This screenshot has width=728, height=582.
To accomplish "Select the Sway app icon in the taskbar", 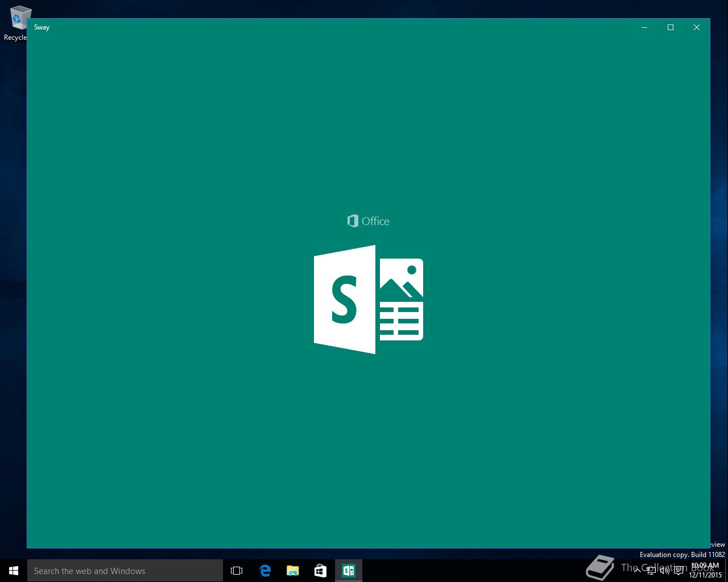I will tap(349, 571).
